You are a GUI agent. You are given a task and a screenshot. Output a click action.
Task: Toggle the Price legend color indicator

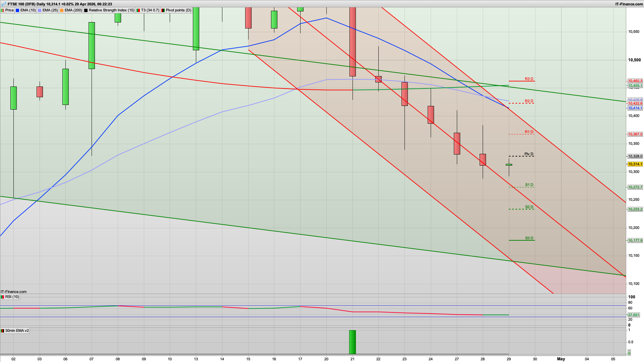[x=3, y=10]
